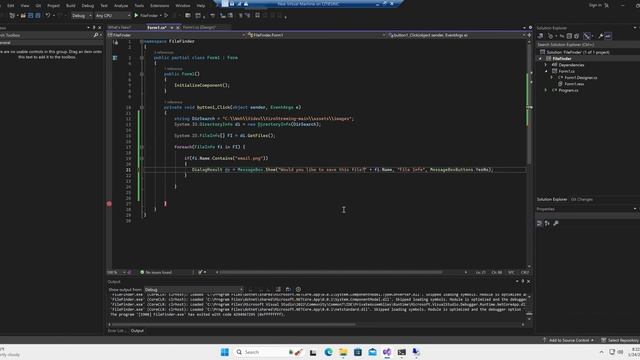Collapse the button1_Click method block
This screenshot has height=360, width=640.
click(142, 107)
